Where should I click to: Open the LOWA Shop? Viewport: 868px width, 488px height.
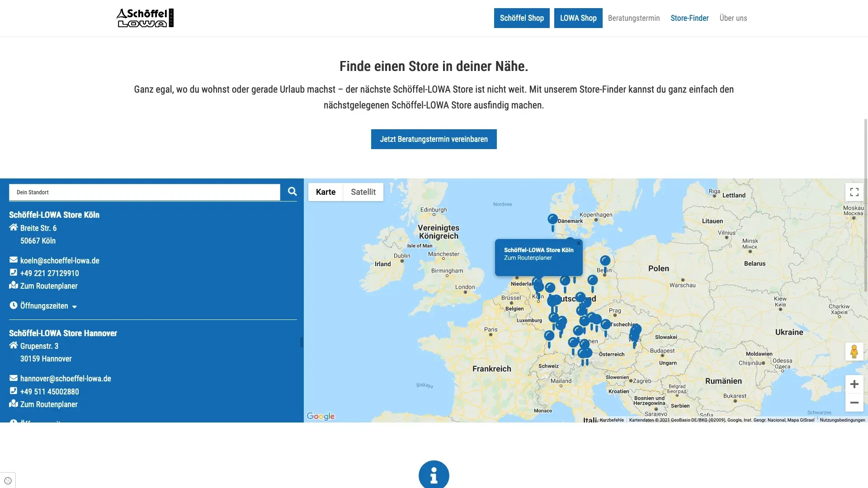coord(578,18)
